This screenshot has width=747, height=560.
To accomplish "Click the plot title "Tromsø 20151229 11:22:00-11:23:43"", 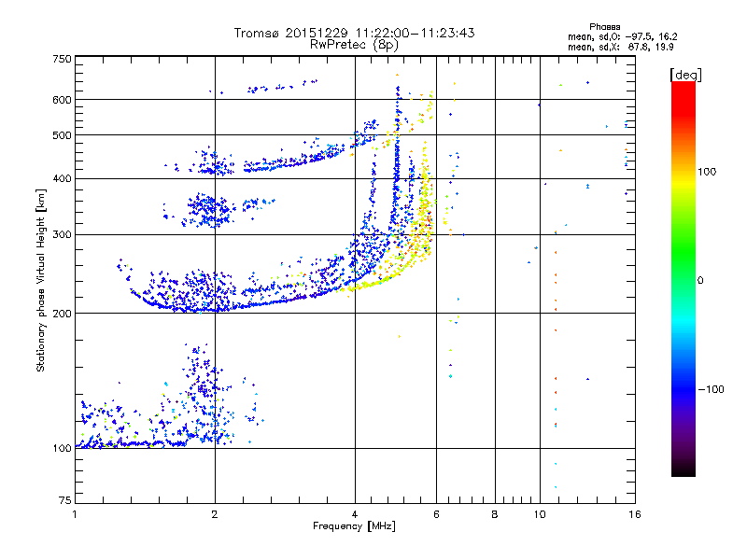I will pyautogui.click(x=354, y=33).
